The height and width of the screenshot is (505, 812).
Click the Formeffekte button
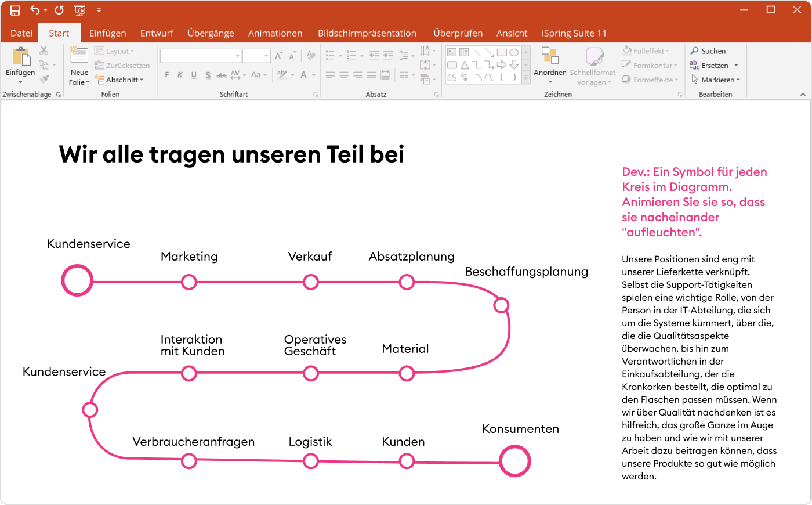(650, 80)
